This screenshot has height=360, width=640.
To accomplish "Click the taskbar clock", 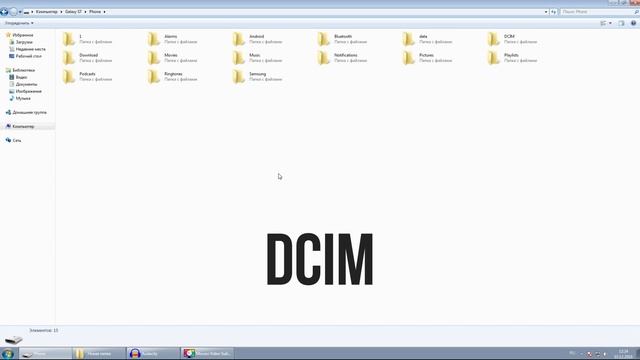I will 623,354.
